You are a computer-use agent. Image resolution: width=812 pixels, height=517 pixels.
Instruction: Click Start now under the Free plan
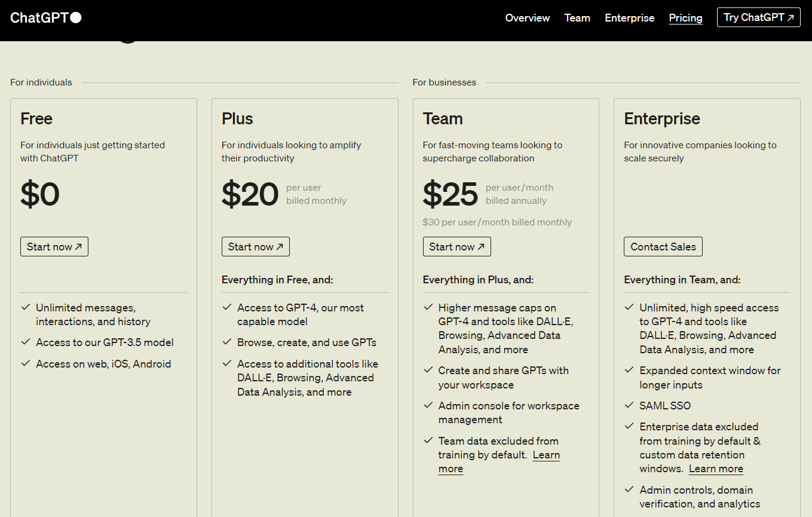(x=54, y=247)
